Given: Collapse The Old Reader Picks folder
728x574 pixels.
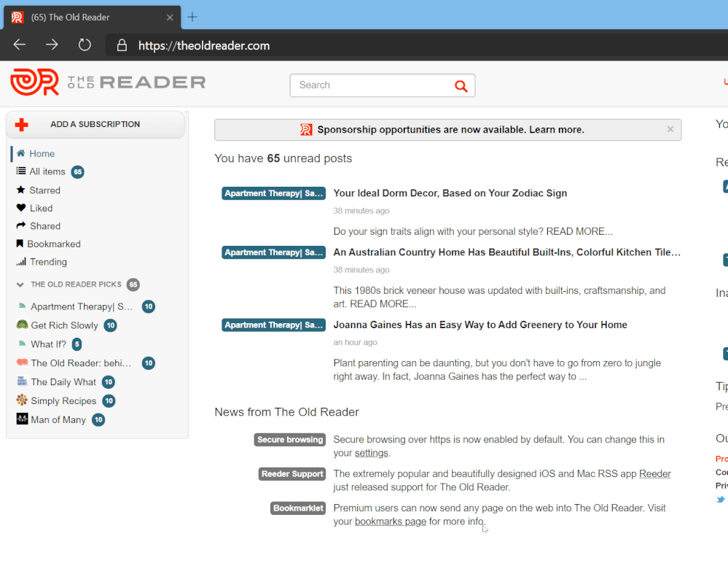Looking at the screenshot, I should 20,284.
